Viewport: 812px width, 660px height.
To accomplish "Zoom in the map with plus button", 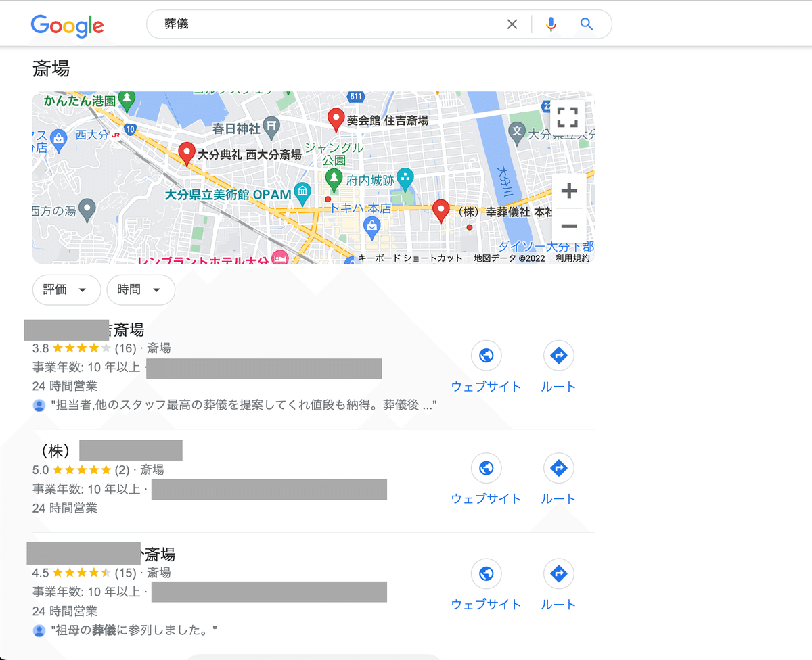I will 569,191.
